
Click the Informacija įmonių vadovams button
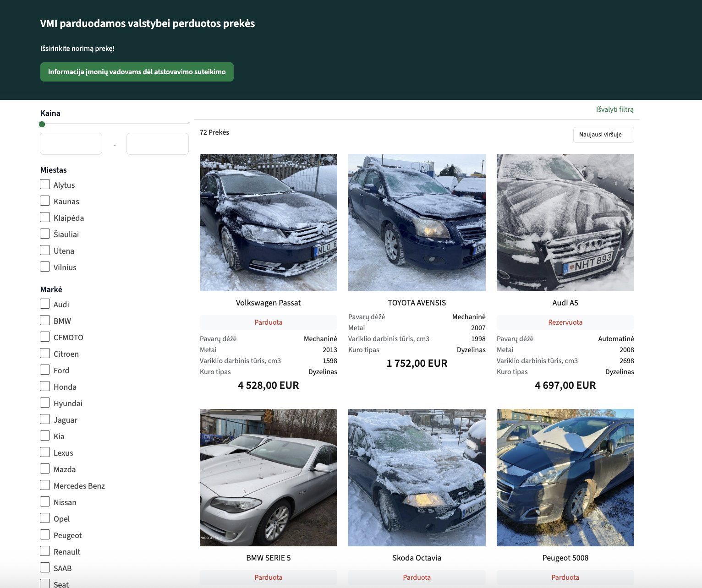tap(137, 72)
